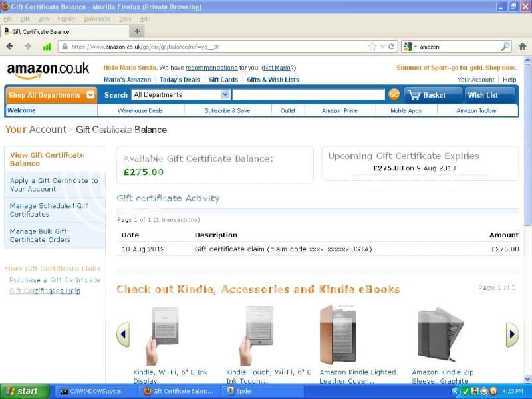Click the magnifying glass search icon
The width and height of the screenshot is (532, 399).
(x=505, y=47)
